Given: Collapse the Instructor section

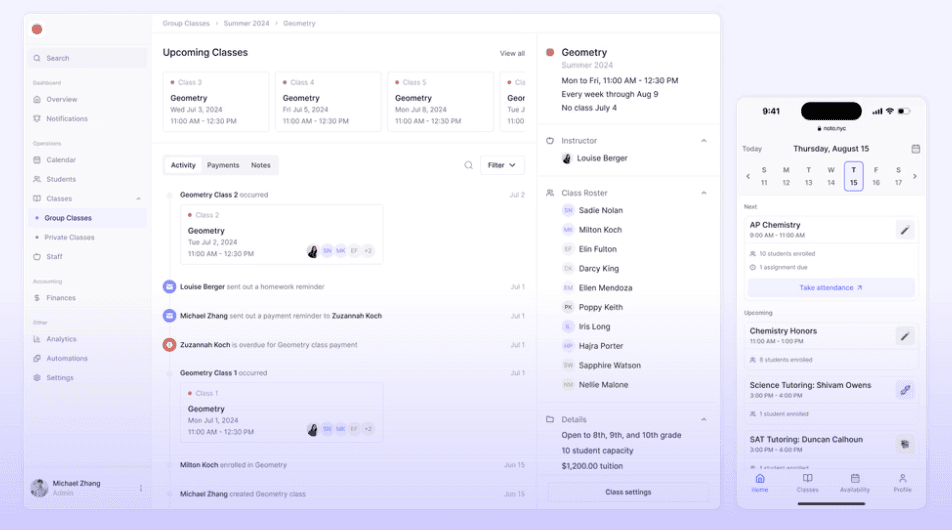Looking at the screenshot, I should coord(704,141).
